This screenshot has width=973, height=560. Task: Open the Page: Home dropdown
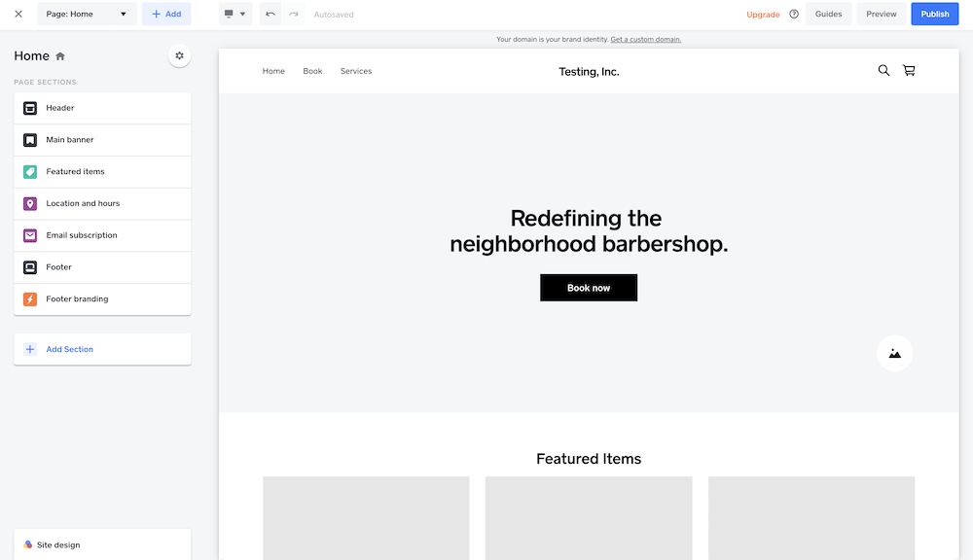86,14
